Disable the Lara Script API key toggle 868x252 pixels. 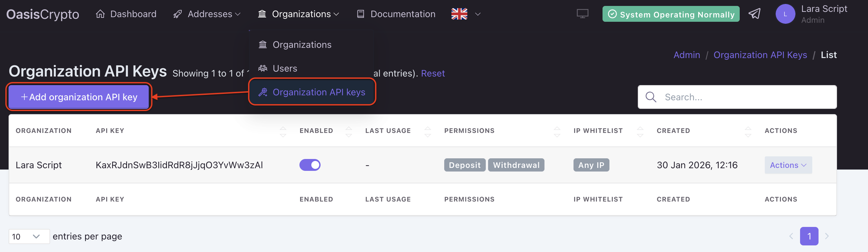(310, 165)
